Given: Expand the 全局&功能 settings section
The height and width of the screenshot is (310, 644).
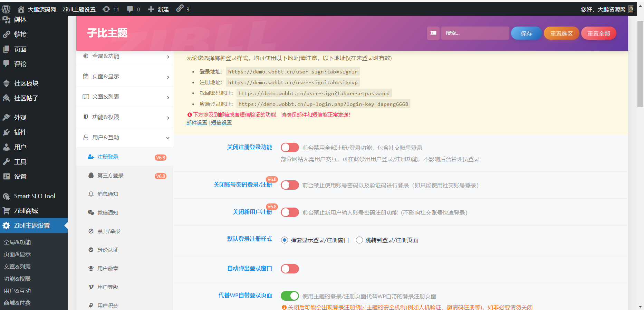Looking at the screenshot, I should click(125, 56).
